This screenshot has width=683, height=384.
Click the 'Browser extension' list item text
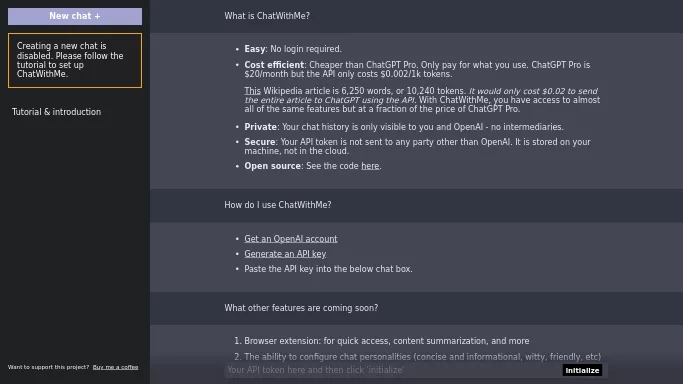click(387, 341)
